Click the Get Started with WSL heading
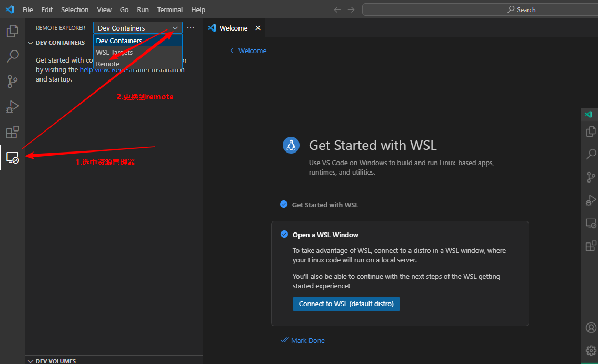Screen dimensions: 598x364 pos(373,145)
